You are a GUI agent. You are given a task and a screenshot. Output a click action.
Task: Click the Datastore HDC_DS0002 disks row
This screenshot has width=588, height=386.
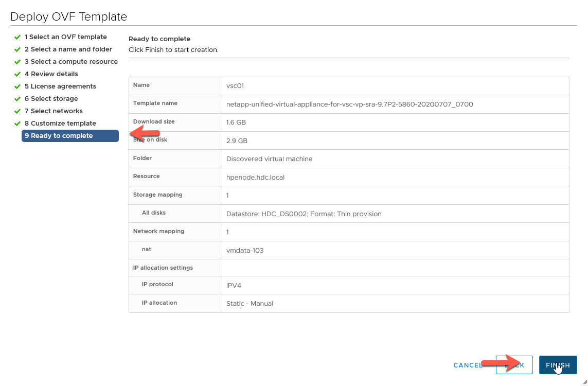(304, 213)
